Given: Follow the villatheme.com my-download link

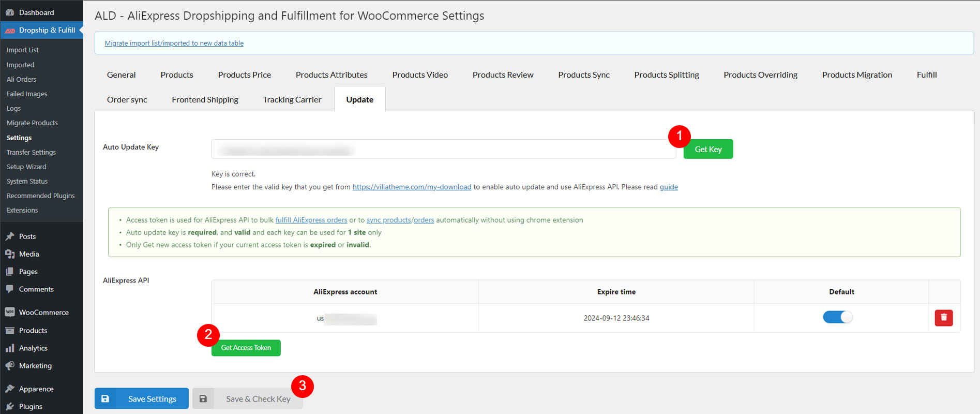Looking at the screenshot, I should click(x=412, y=187).
